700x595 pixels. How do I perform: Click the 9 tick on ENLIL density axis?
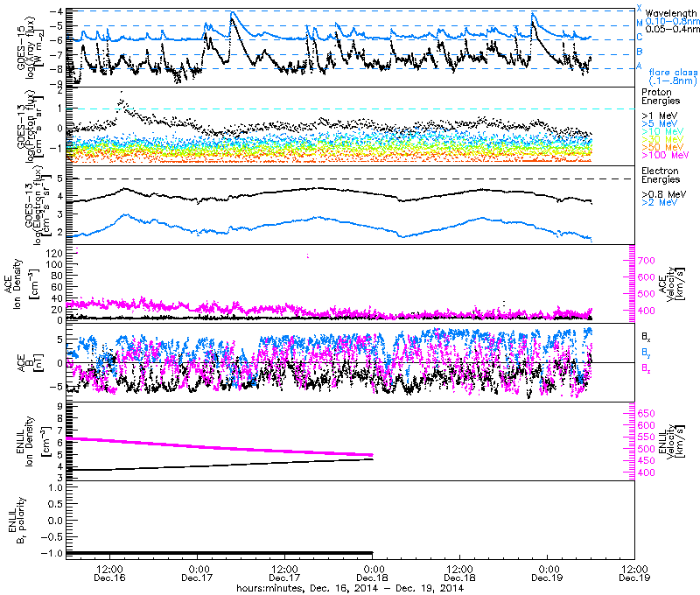click(59, 406)
